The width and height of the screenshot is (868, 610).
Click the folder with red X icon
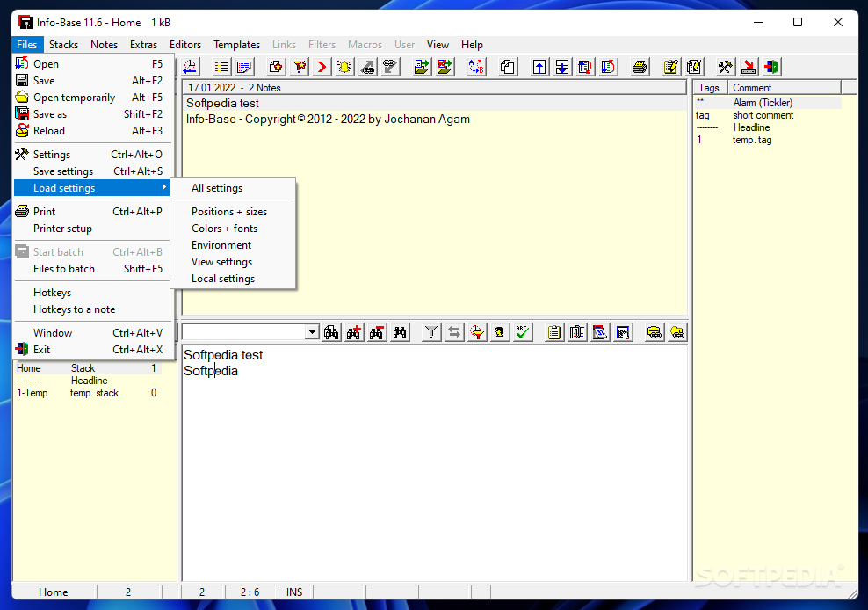coord(444,67)
